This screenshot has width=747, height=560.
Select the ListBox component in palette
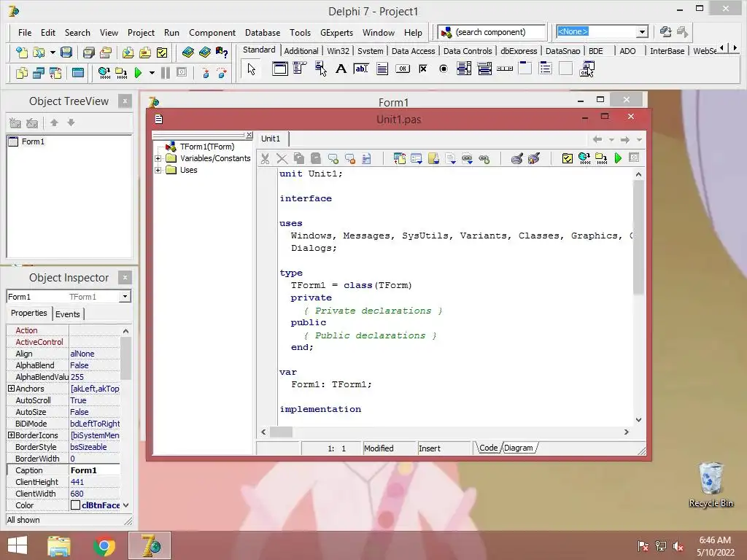464,69
